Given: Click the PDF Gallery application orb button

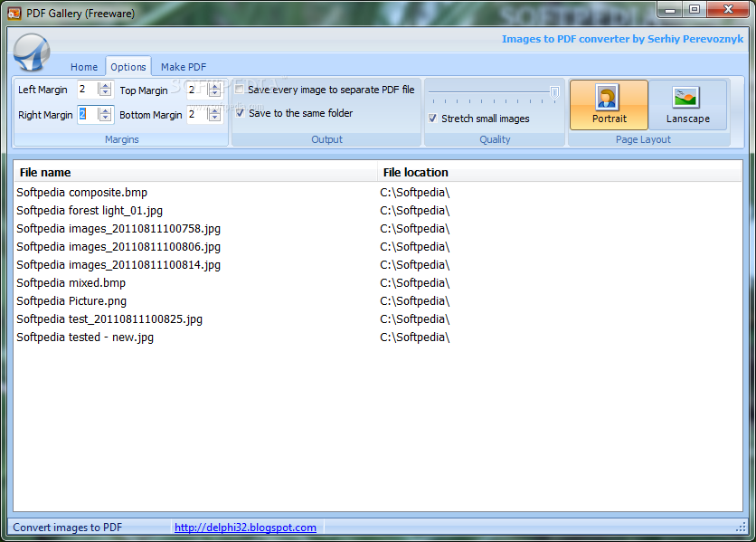Looking at the screenshot, I should coord(32,52).
